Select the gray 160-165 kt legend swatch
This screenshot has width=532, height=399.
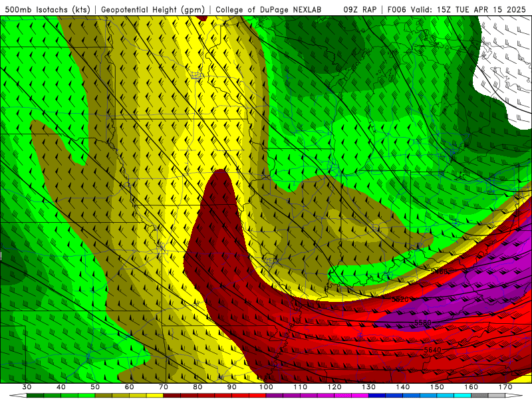point(479,396)
